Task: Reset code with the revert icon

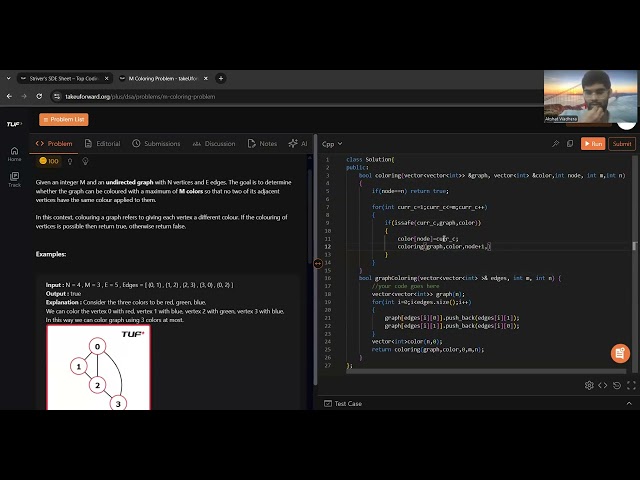Action: point(617,385)
